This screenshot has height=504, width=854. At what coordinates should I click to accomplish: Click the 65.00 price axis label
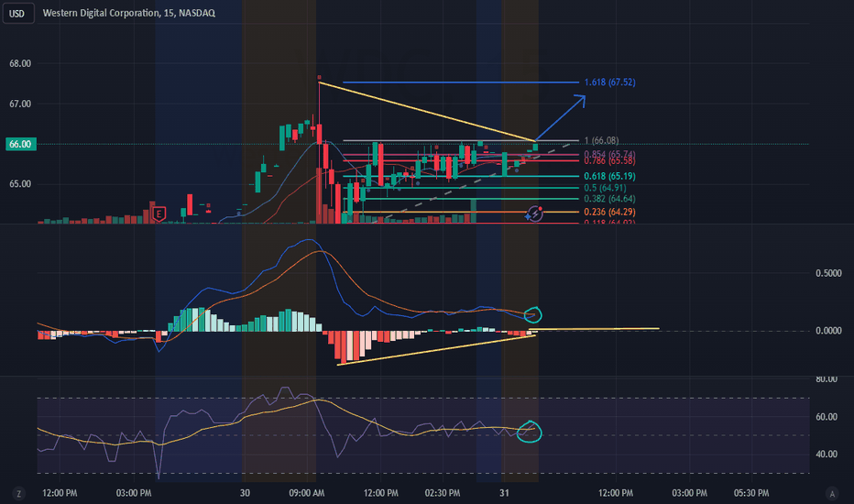click(x=20, y=183)
